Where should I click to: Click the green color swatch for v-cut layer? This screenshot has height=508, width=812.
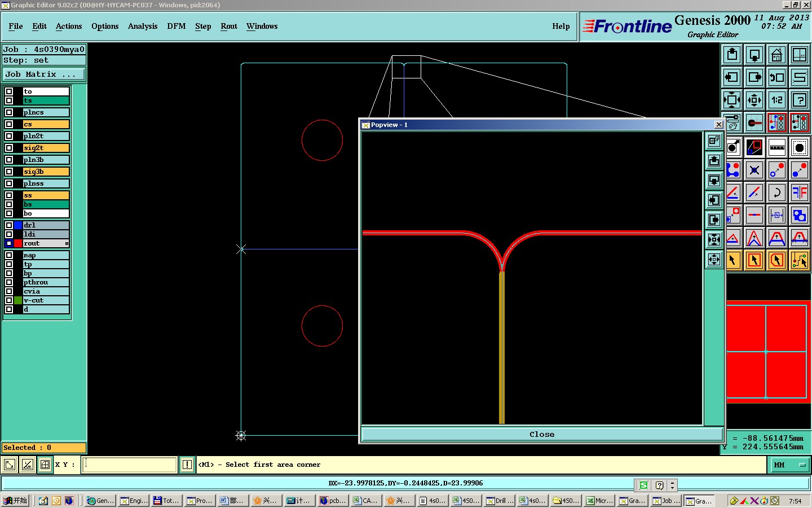(x=18, y=300)
